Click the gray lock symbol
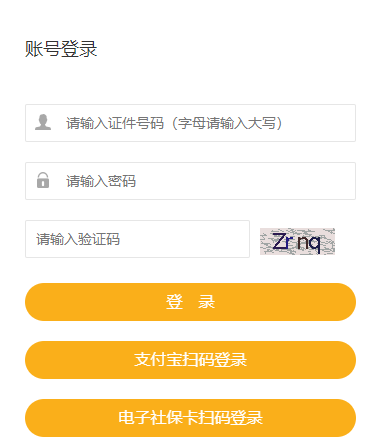This screenshot has height=448, width=381. click(43, 180)
